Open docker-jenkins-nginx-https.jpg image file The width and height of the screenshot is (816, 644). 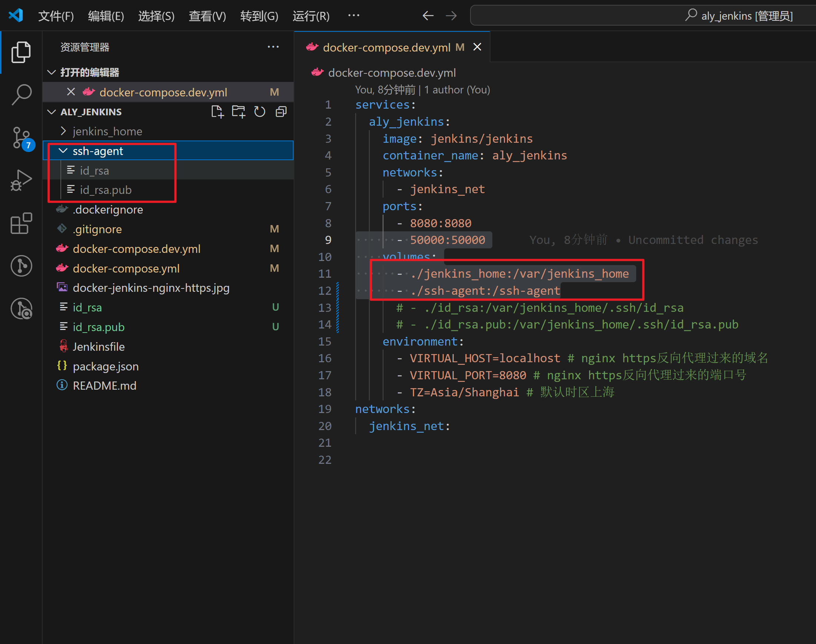pos(168,288)
